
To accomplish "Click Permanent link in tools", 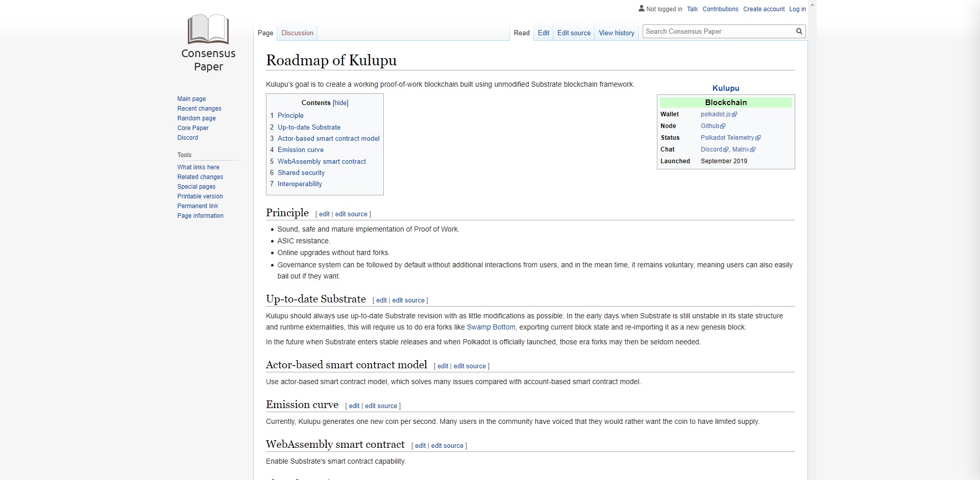I will [198, 206].
